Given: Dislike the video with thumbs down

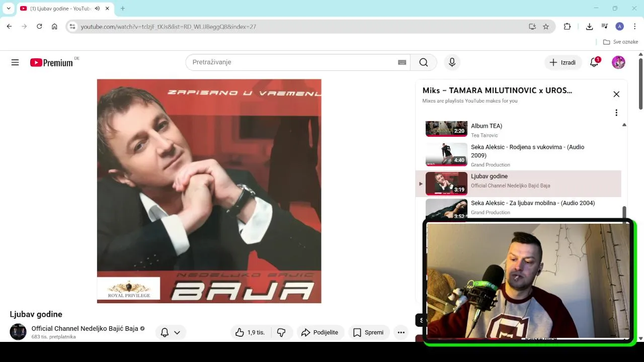Looking at the screenshot, I should pos(281,332).
